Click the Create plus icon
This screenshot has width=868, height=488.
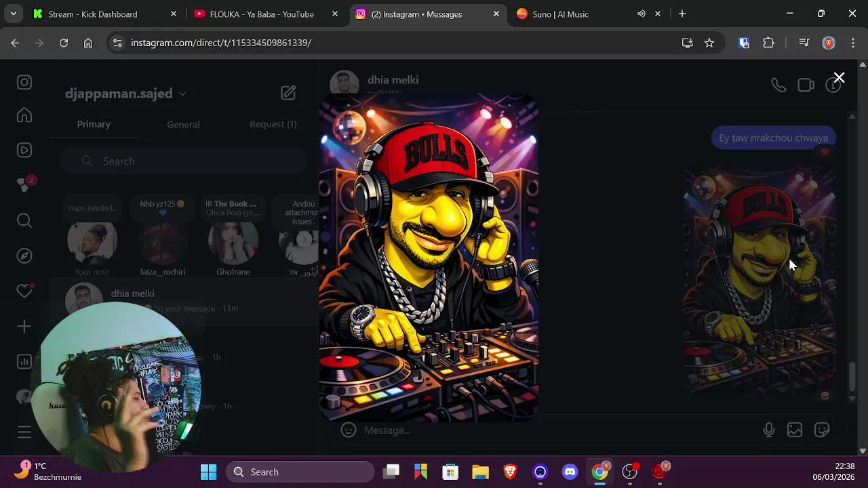(x=24, y=327)
